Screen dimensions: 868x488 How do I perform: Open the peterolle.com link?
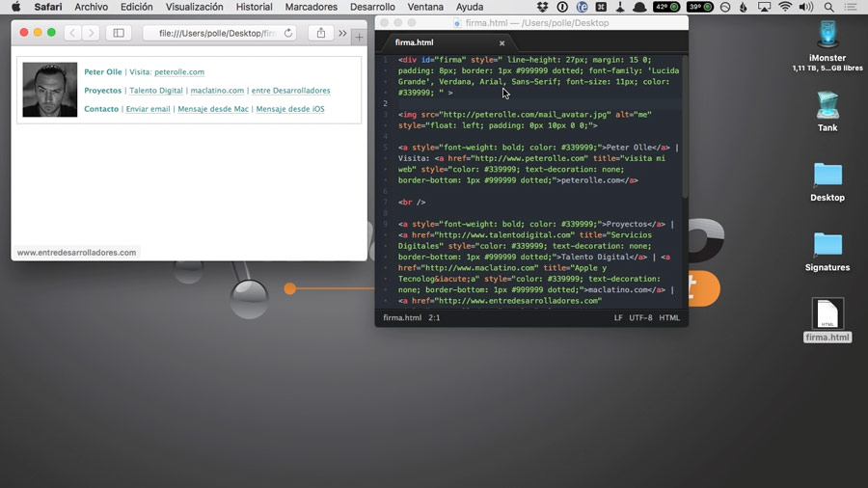point(179,72)
